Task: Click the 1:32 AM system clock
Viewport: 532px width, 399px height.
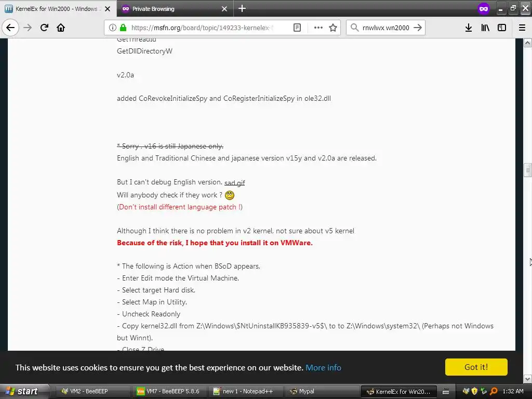Action: click(x=513, y=391)
